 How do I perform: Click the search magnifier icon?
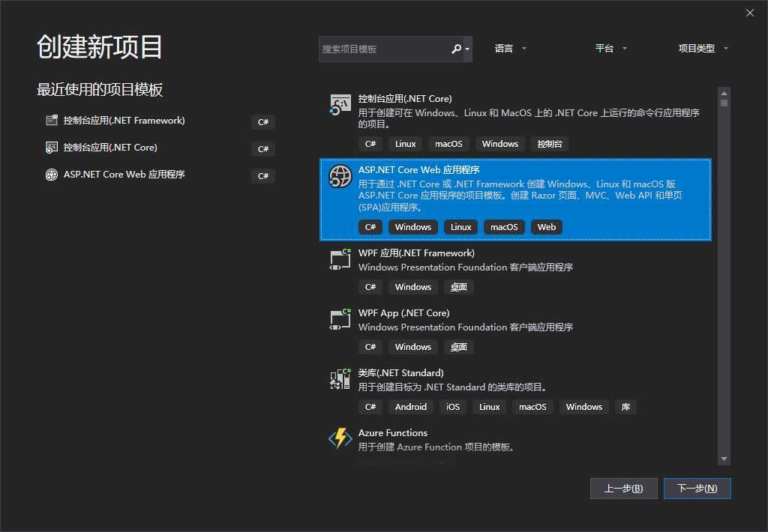tap(456, 49)
